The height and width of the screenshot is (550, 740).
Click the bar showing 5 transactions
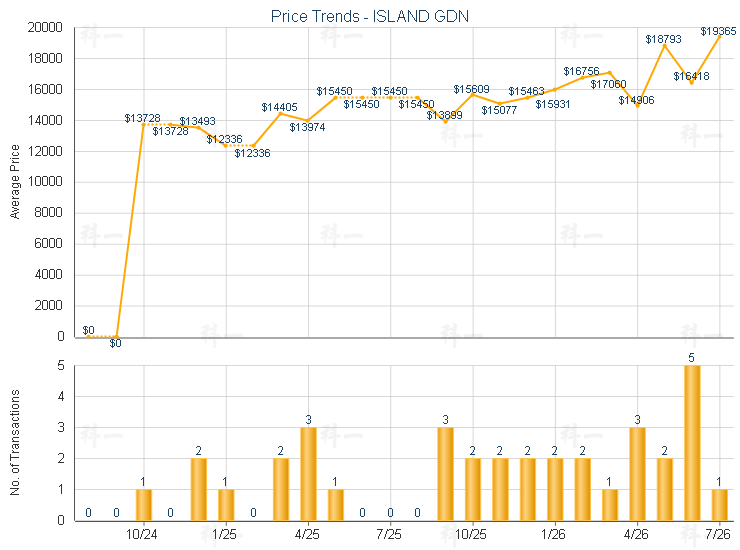692,443
